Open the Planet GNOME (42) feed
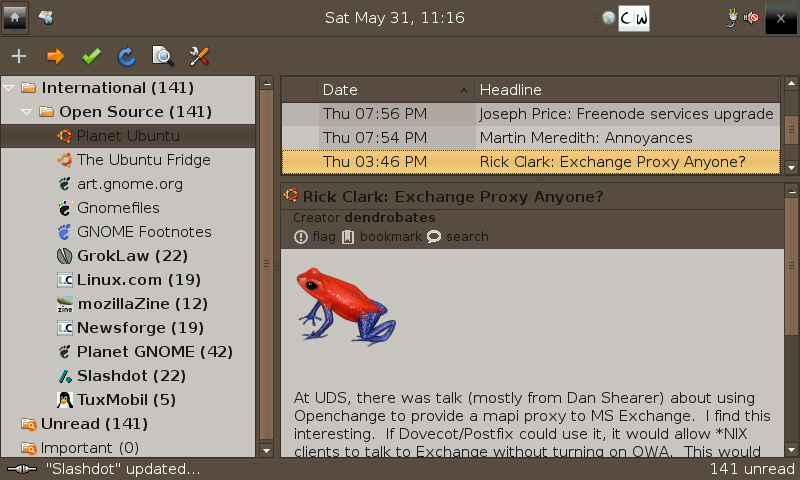This screenshot has height=480, width=800. coord(128,351)
